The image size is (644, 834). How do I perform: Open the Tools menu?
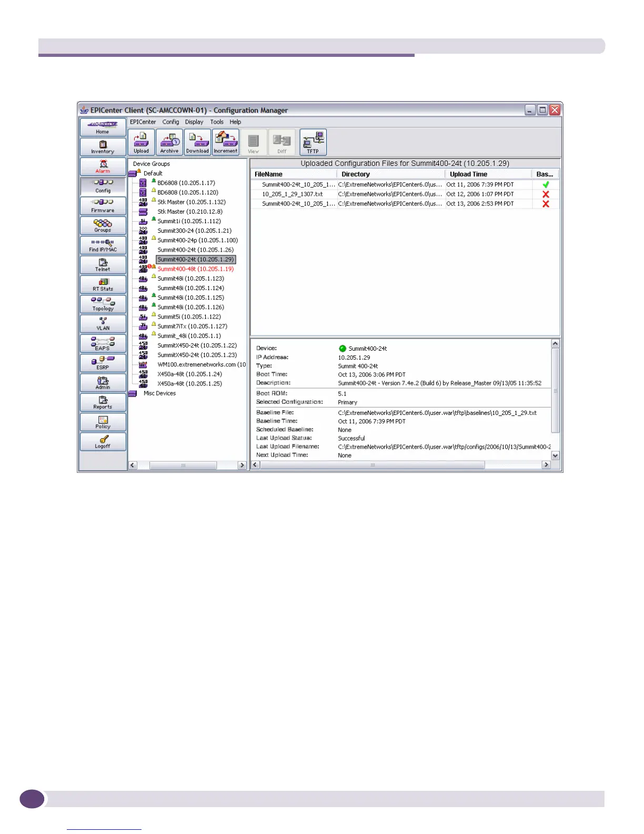click(x=217, y=122)
